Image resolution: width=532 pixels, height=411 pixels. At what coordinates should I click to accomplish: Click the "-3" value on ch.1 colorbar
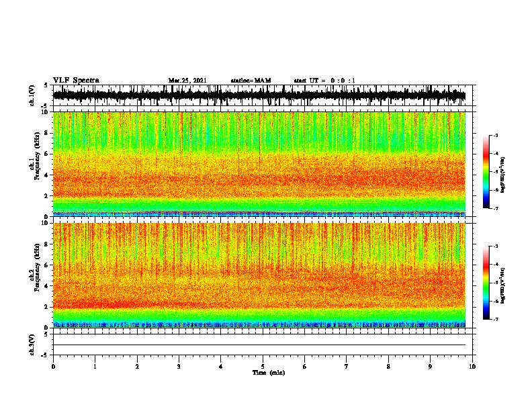pyautogui.click(x=495, y=135)
